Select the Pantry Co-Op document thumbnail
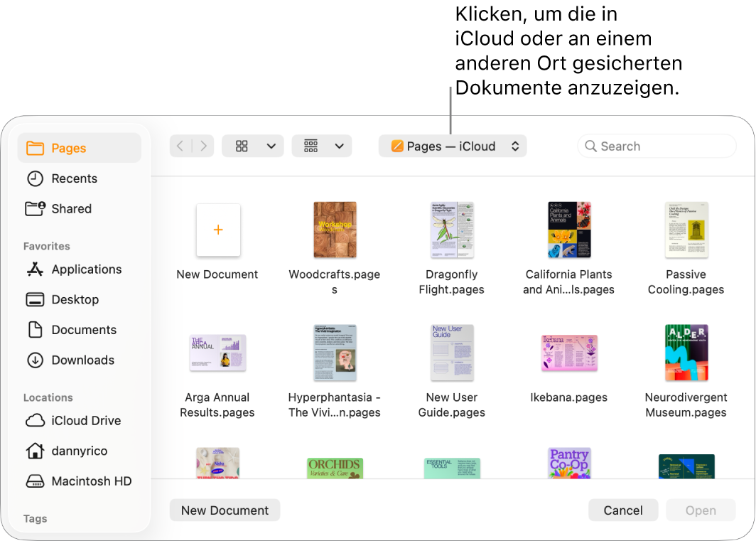 point(569,464)
